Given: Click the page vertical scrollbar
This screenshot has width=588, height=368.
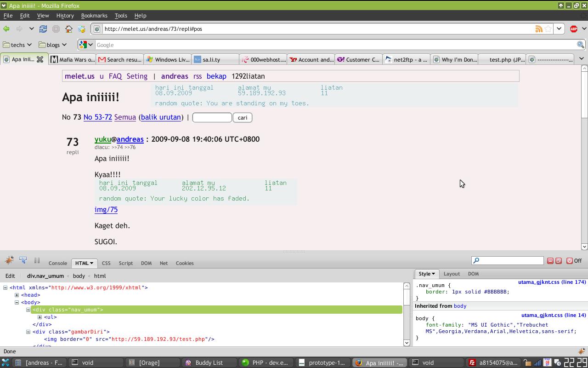Looking at the screenshot, I should 584,157.
